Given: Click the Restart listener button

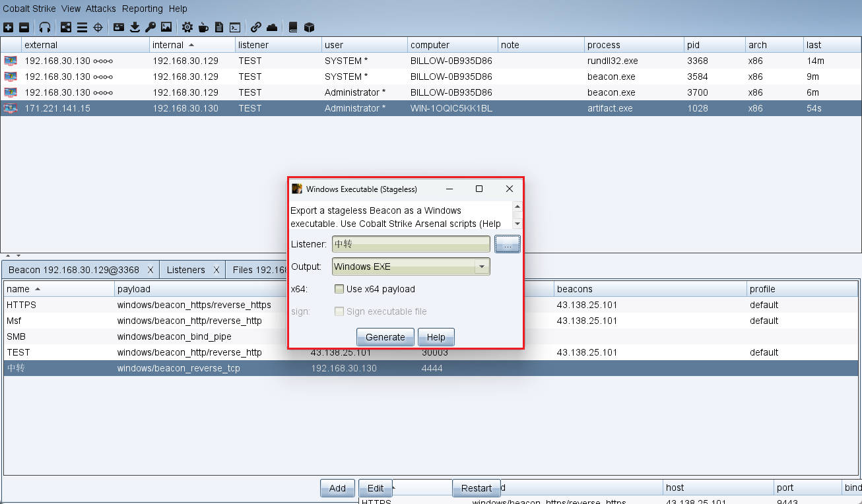Looking at the screenshot, I should pyautogui.click(x=477, y=488).
